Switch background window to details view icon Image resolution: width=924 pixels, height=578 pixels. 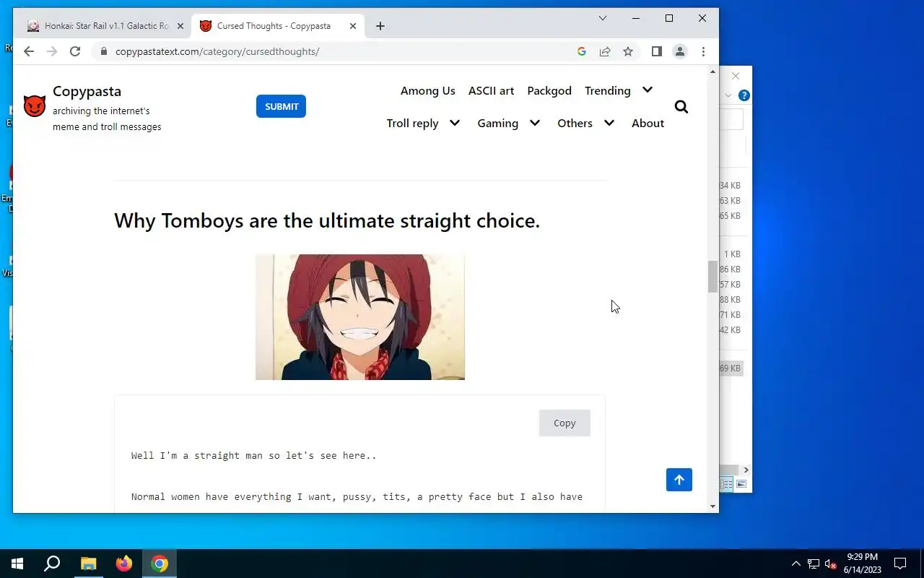pos(727,483)
